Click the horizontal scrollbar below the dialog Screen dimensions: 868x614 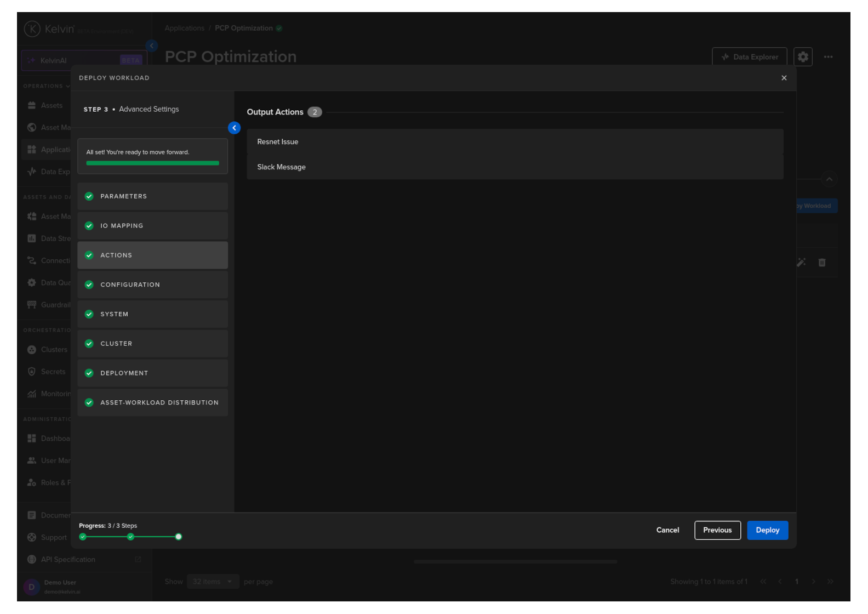515,561
